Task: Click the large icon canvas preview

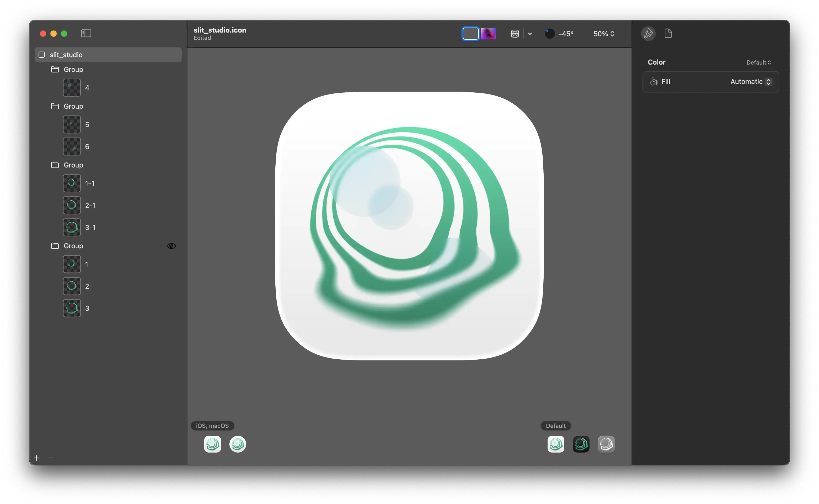Action: [409, 226]
